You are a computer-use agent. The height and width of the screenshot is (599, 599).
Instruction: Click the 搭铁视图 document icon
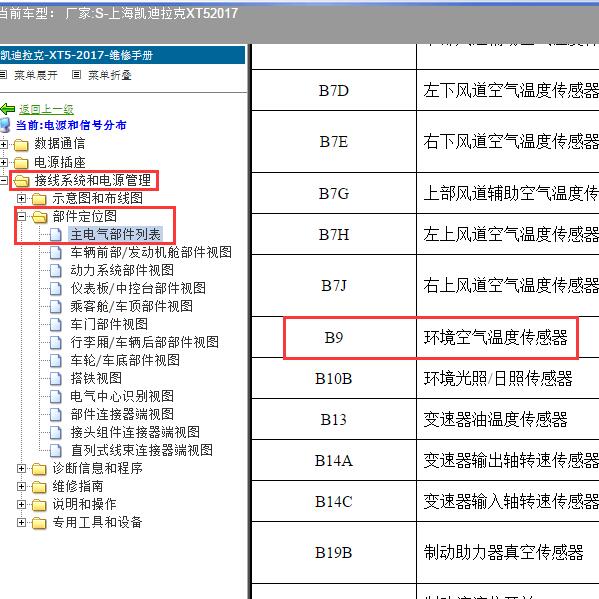(56, 379)
